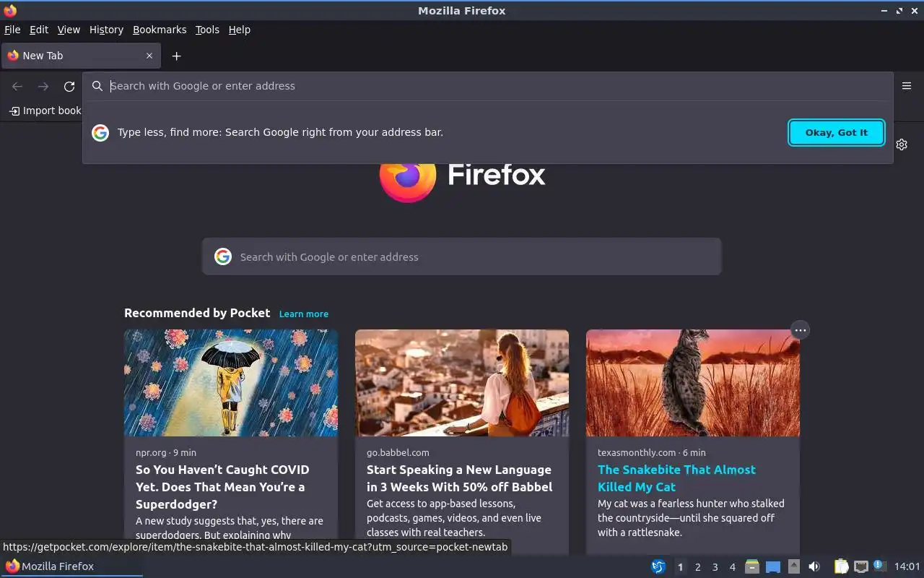
Task: Switch to virtual desktop 3
Action: click(715, 566)
